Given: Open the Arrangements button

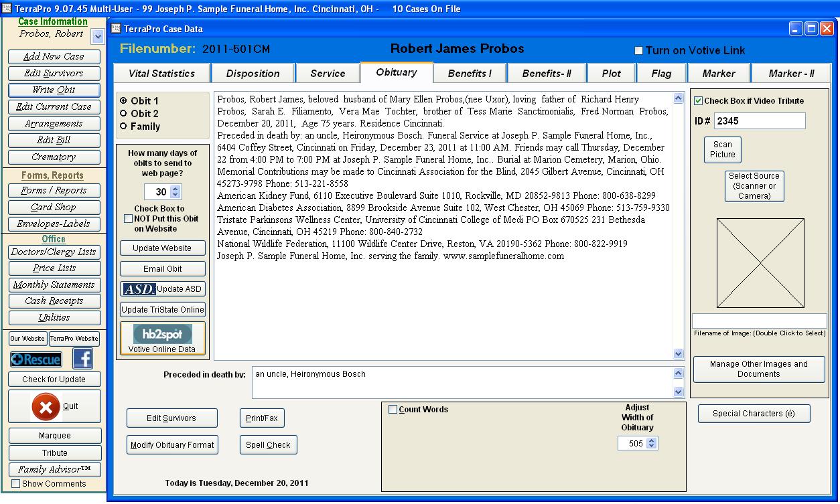Looking at the screenshot, I should point(54,124).
